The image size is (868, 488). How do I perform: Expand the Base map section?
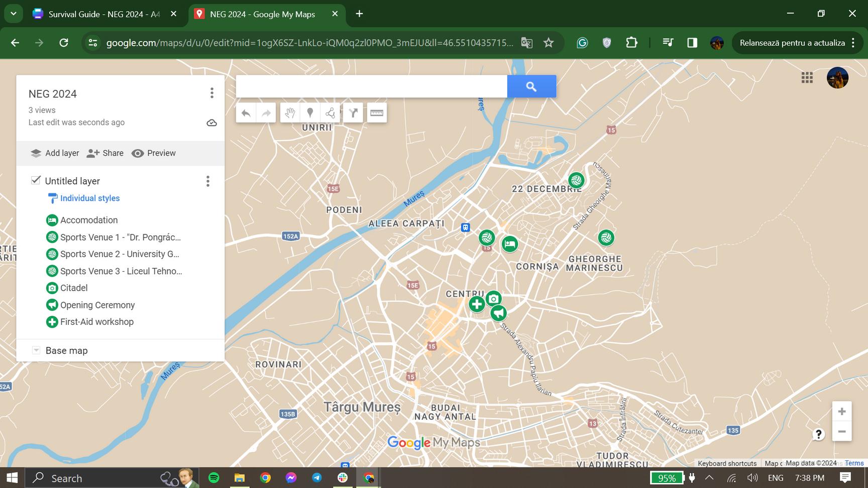(36, 350)
